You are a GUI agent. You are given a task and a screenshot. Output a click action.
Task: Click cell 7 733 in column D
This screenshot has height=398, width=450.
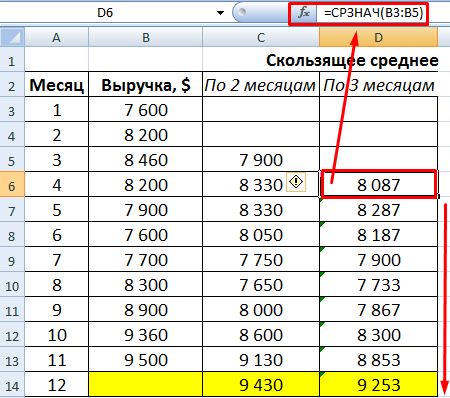pyautogui.click(x=379, y=285)
